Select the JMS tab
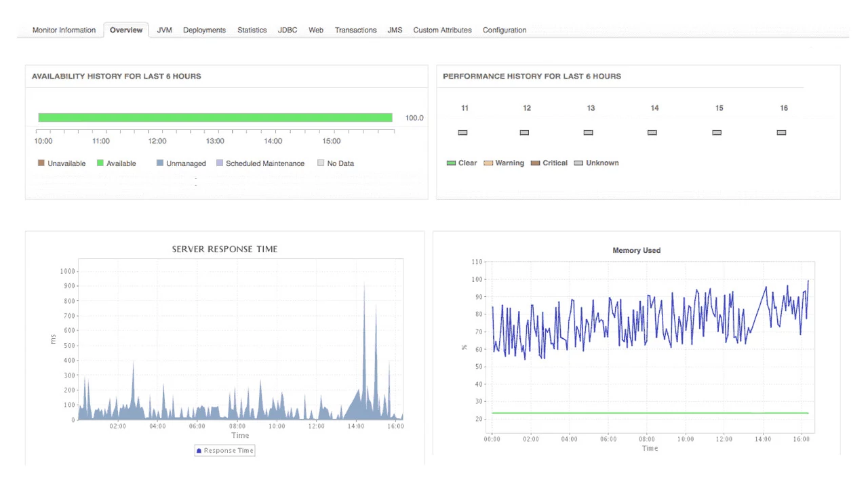Image resolution: width=868 pixels, height=488 pixels. 395,30
